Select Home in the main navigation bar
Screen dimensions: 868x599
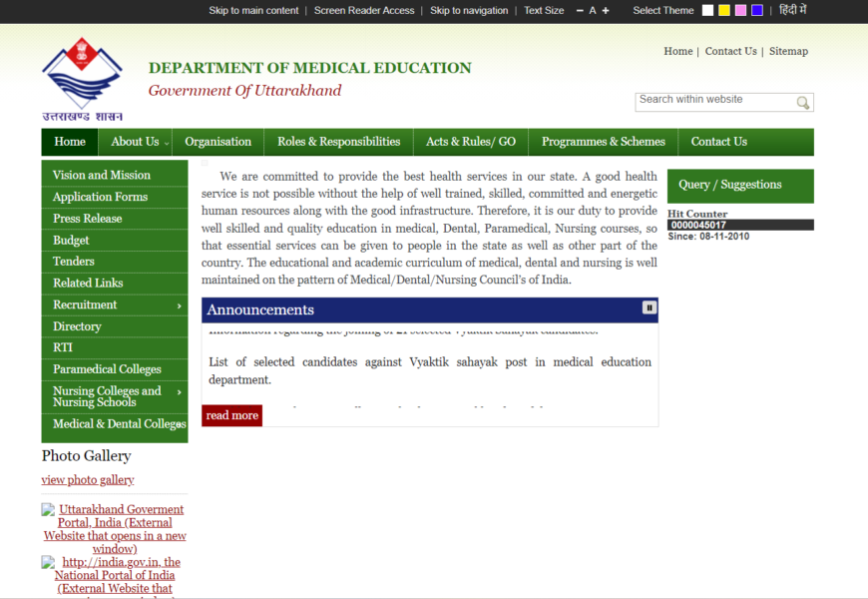point(70,142)
